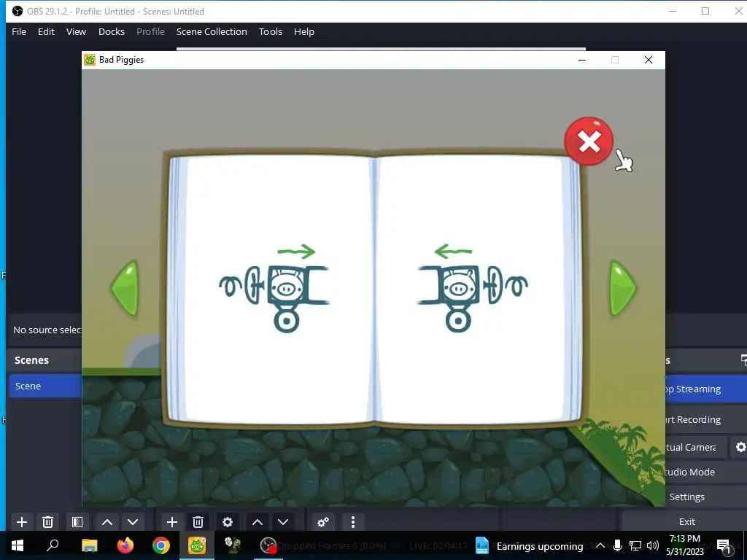Click the OBS logo in title bar
This screenshot has height=560, width=747.
point(18,11)
